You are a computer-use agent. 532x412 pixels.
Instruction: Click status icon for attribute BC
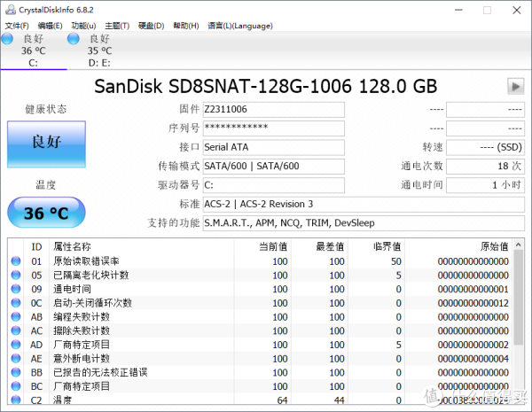click(16, 386)
